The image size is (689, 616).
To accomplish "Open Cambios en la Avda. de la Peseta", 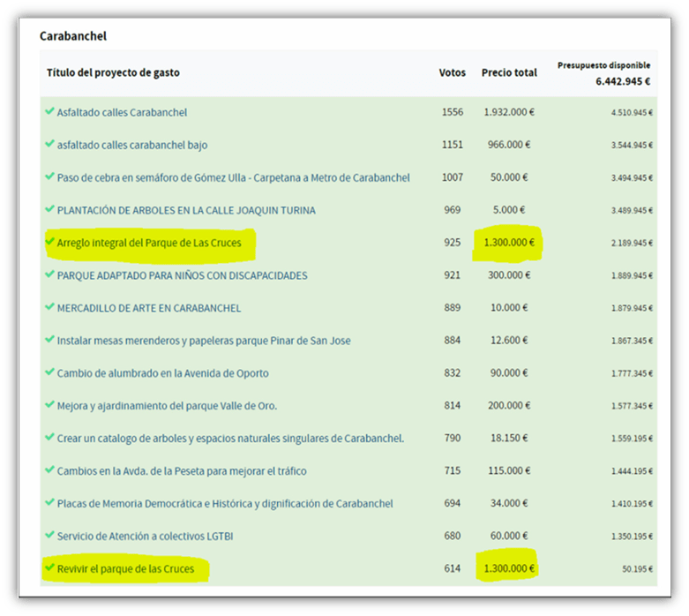I will click(x=182, y=471).
